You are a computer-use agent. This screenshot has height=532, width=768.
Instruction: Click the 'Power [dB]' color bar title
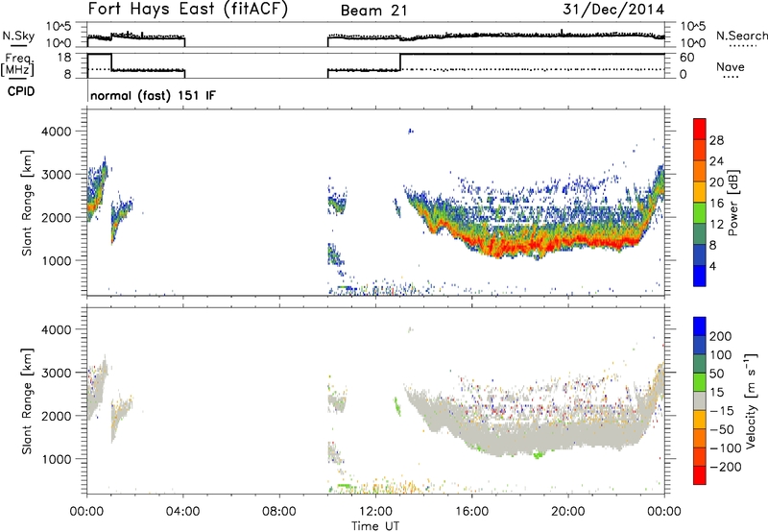pyautogui.click(x=733, y=203)
